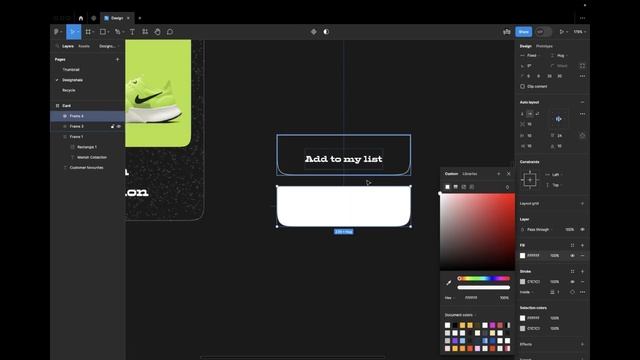Select gradient fill type in color picker
Screen dimensions: 640x360
(x=456, y=187)
